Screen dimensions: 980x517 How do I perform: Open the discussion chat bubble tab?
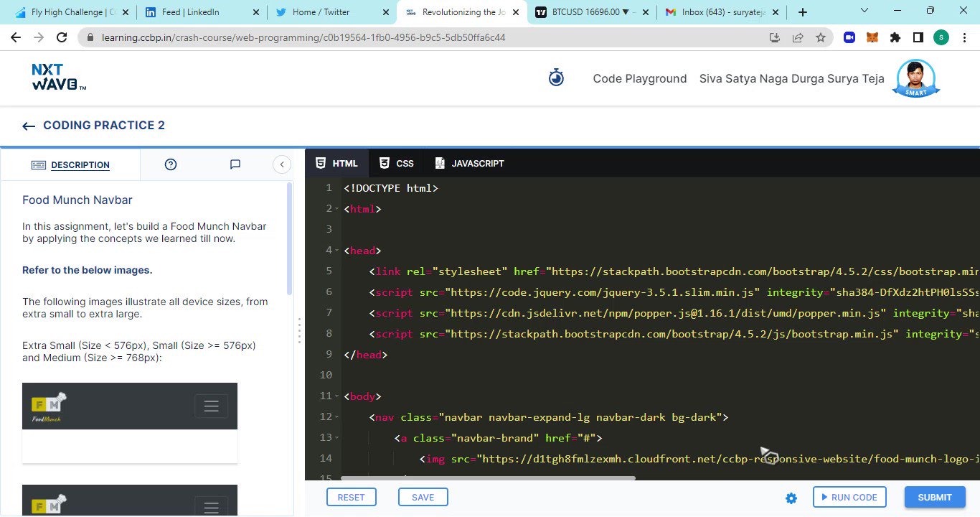pos(235,164)
